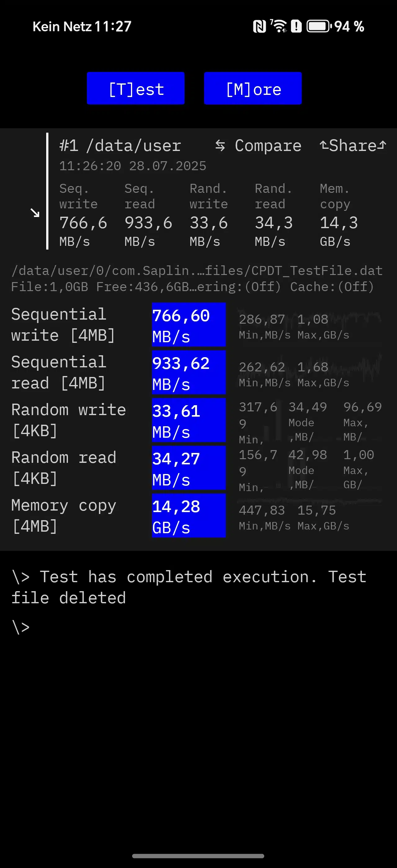
Task: Click the Compare arrows icon
Action: 220,146
